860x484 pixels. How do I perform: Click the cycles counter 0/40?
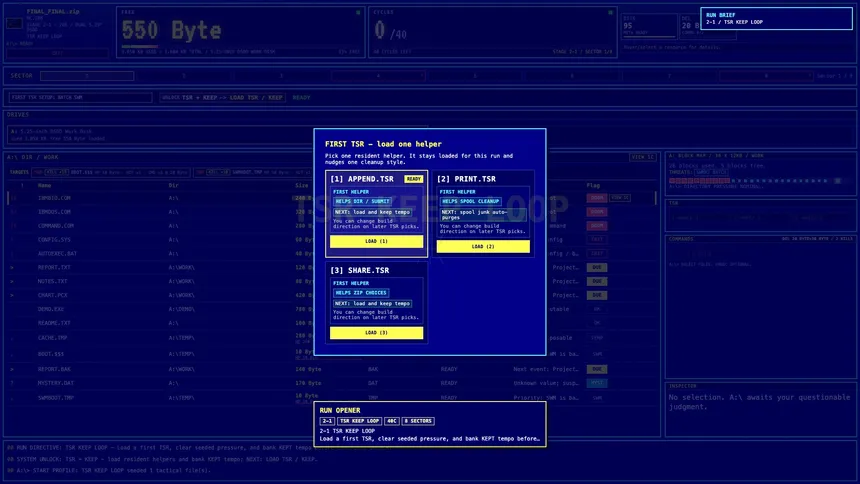(x=390, y=31)
